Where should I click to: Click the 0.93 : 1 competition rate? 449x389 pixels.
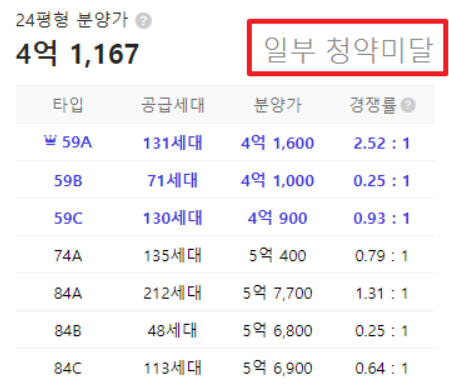click(381, 218)
